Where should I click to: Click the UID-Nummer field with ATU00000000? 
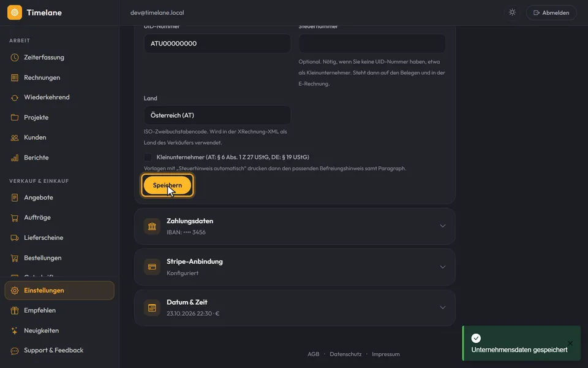coord(217,44)
